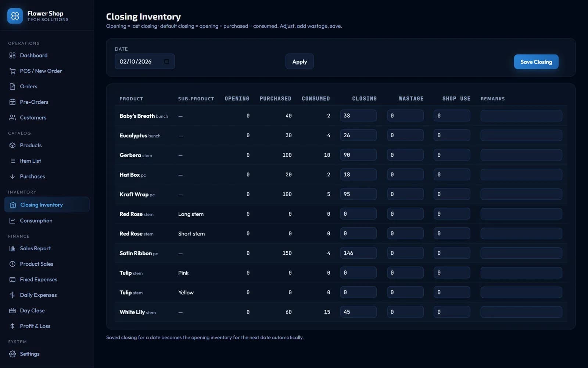Click the Daily Expenses dollar icon
588x368 pixels.
[x=12, y=295]
